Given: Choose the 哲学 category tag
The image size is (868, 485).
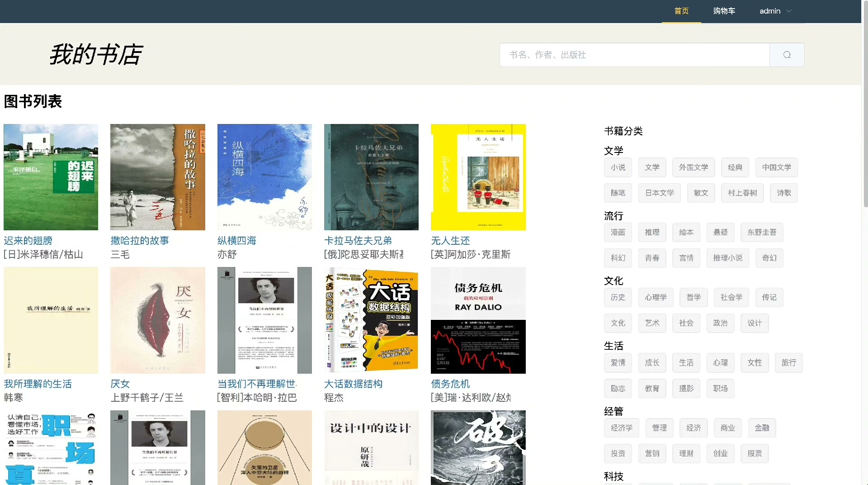Looking at the screenshot, I should pyautogui.click(x=693, y=298).
